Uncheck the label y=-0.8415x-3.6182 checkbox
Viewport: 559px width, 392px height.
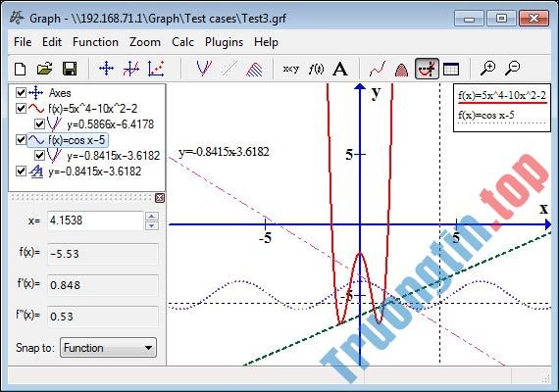click(21, 171)
